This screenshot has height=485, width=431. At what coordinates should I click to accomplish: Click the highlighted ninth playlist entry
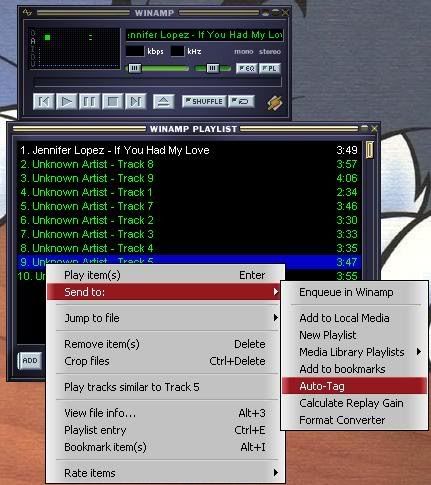[189, 260]
